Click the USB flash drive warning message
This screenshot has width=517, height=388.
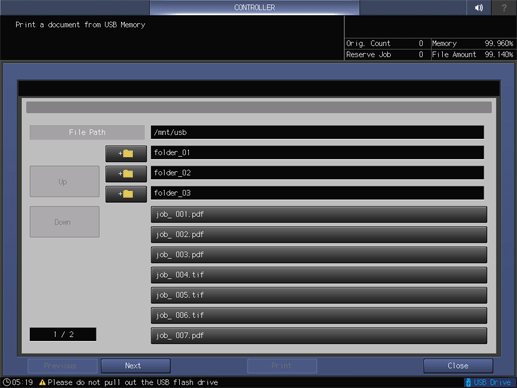(x=133, y=382)
